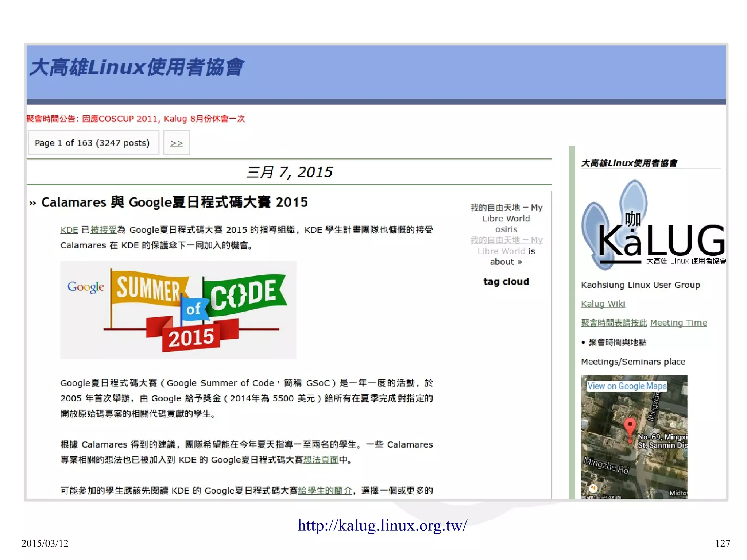Click the Google Summer of Code 2015 image
This screenshot has height=560, width=747.
(x=178, y=310)
